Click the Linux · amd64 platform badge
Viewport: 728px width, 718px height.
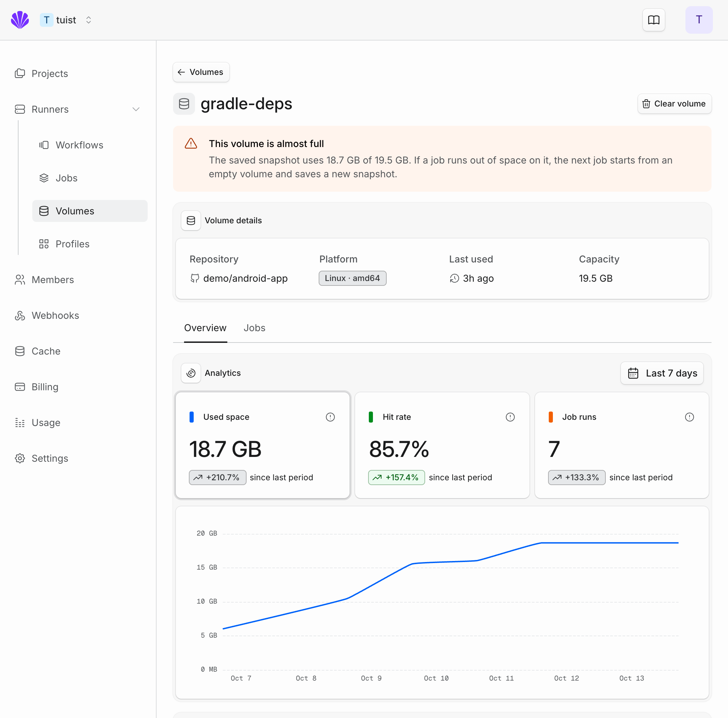pyautogui.click(x=352, y=278)
